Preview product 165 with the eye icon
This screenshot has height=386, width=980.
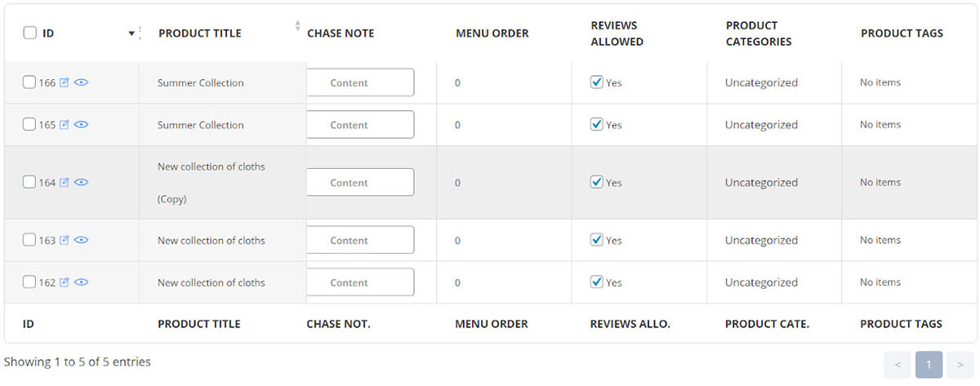(x=81, y=125)
